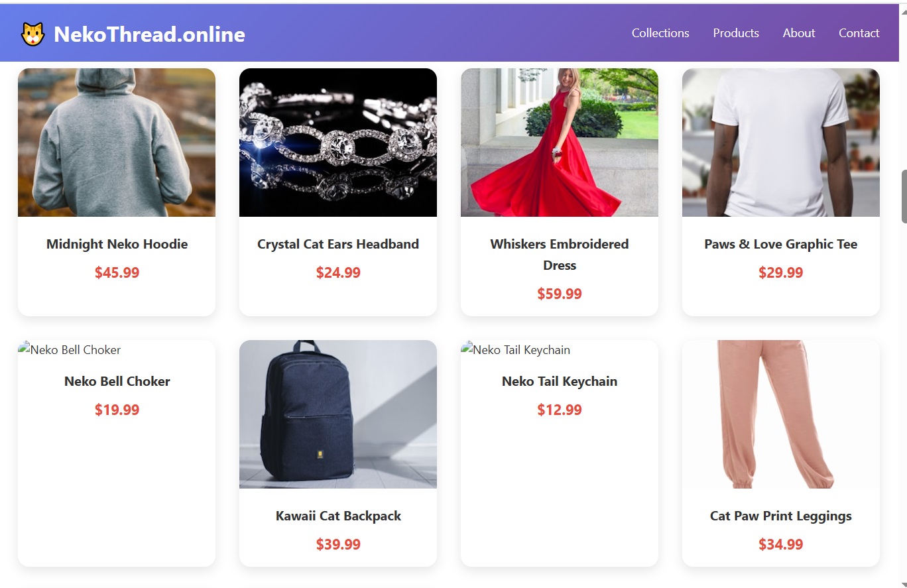This screenshot has width=907, height=588.
Task: Click the scrollbar down arrow
Action: pos(904,584)
